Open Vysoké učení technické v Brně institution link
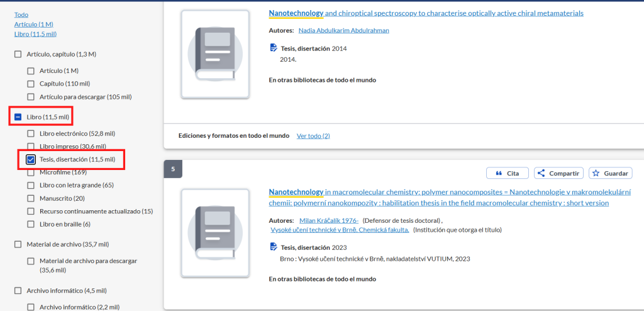This screenshot has height=311, width=644. coord(340,230)
